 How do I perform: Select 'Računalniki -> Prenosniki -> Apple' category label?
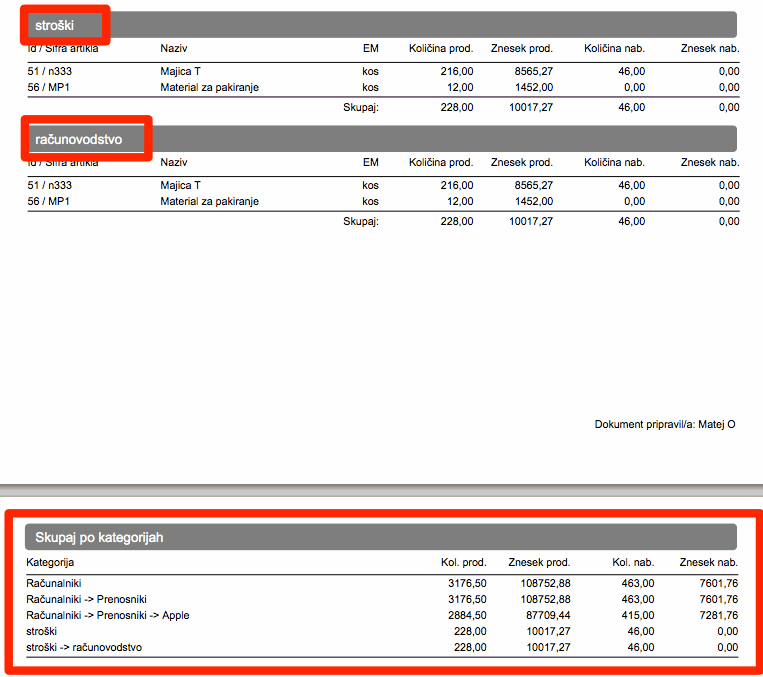point(108,615)
